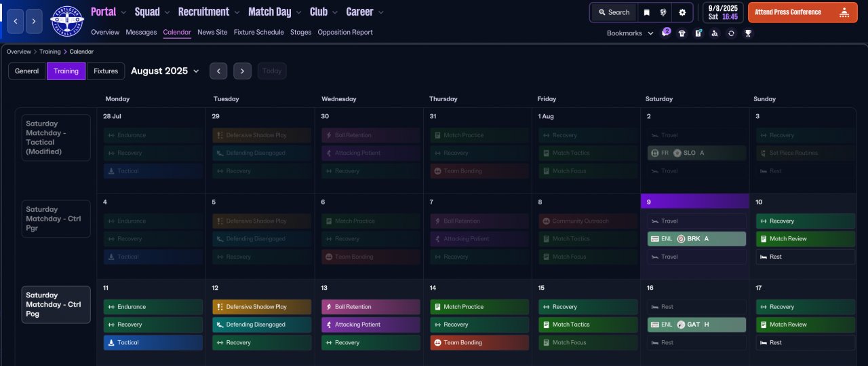Attend the press conference
The width and height of the screenshot is (868, 366).
click(802, 12)
